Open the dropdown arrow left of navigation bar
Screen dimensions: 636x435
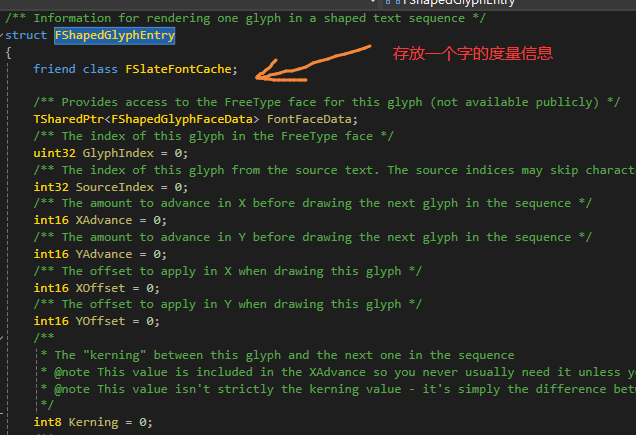[373, 2]
